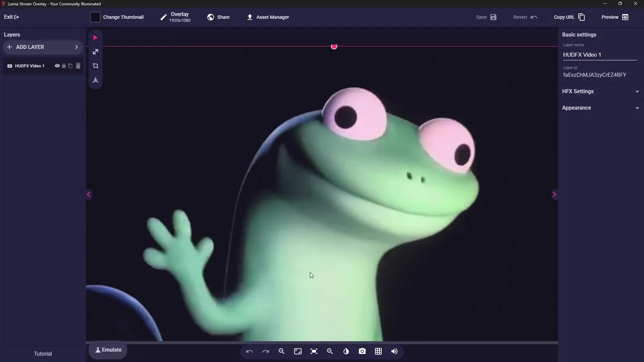Open the Share option
The height and width of the screenshot is (362, 644).
click(218, 17)
